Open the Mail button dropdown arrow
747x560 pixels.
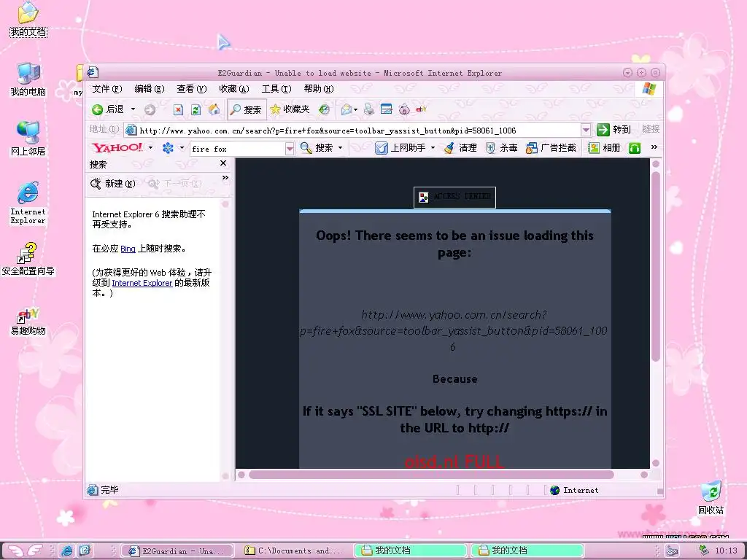pyautogui.click(x=356, y=110)
